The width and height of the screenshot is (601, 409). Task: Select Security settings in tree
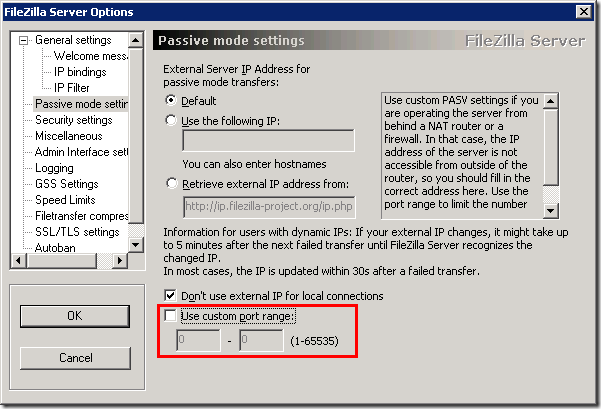click(x=73, y=120)
